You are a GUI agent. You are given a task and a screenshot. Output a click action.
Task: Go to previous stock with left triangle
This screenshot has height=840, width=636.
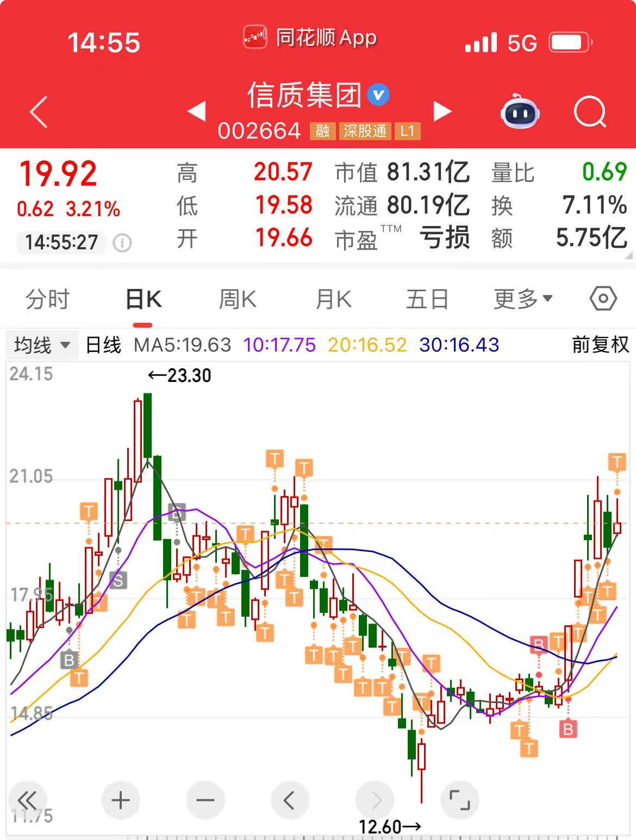click(196, 111)
